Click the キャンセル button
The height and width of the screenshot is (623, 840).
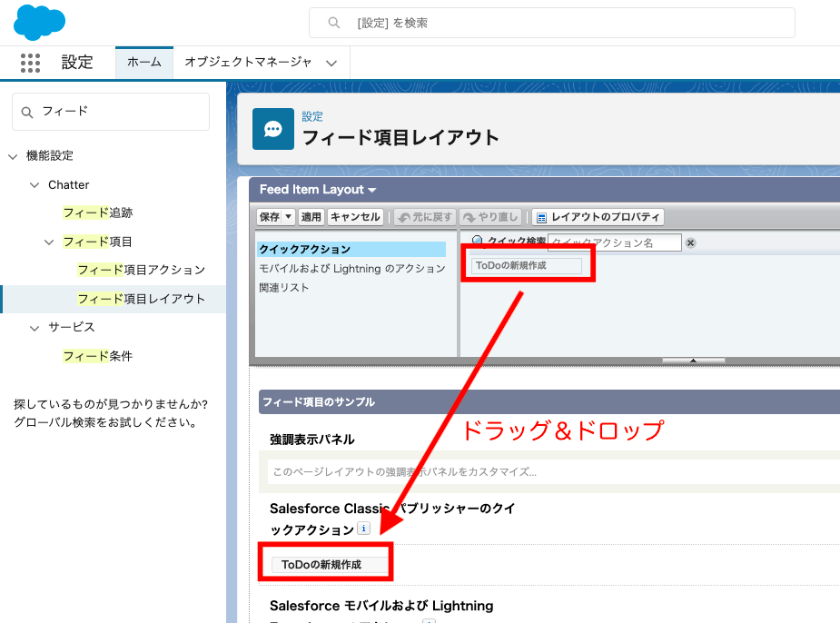coord(355,216)
